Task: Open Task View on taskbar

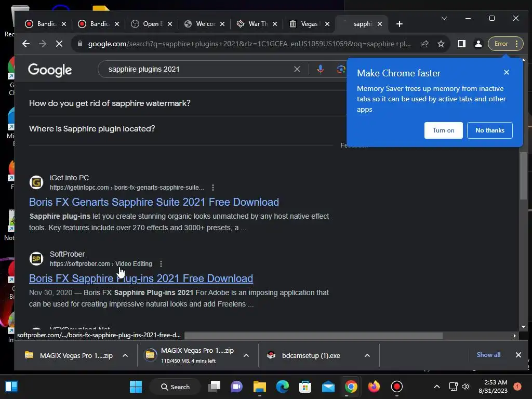Action: coord(214,387)
